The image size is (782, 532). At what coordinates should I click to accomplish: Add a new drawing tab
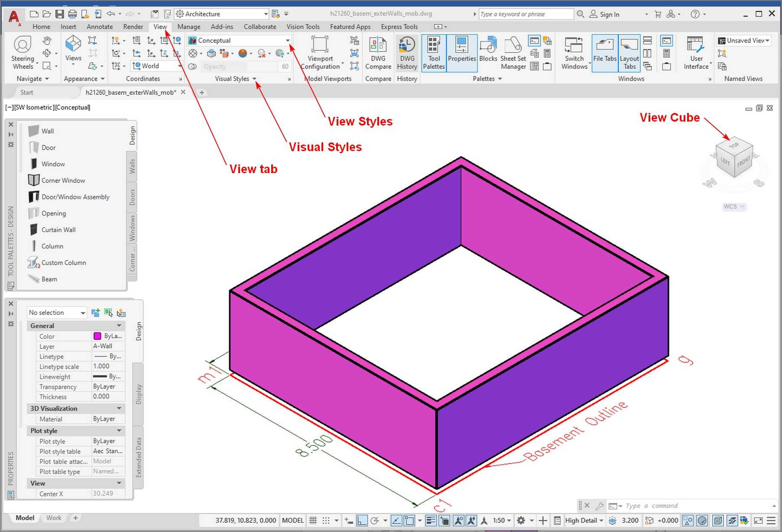201,92
